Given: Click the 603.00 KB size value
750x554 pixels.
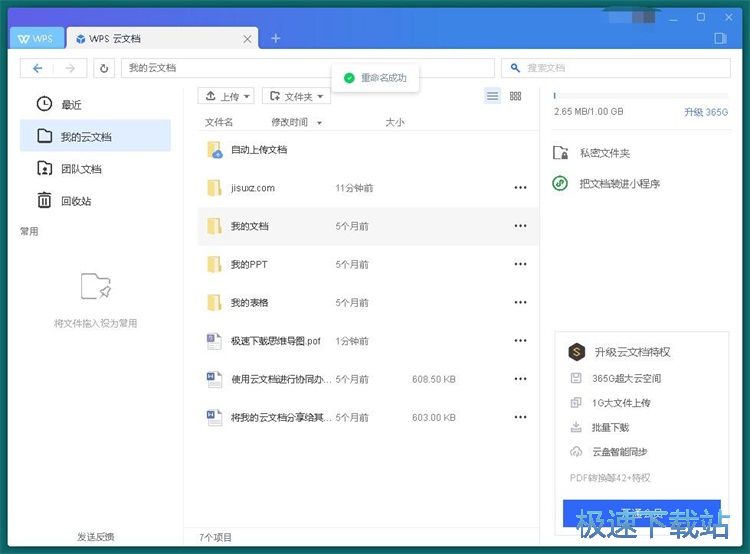Looking at the screenshot, I should coord(434,418).
